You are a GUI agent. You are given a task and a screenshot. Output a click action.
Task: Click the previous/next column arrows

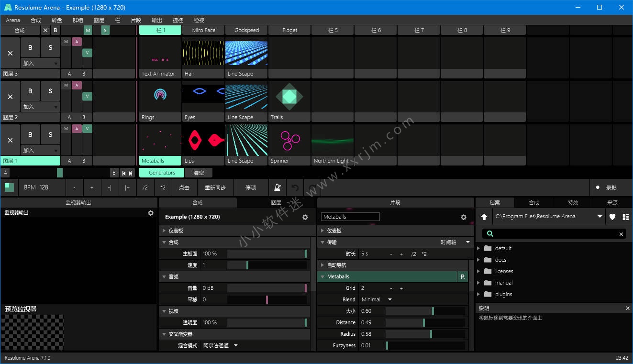[x=126, y=173]
